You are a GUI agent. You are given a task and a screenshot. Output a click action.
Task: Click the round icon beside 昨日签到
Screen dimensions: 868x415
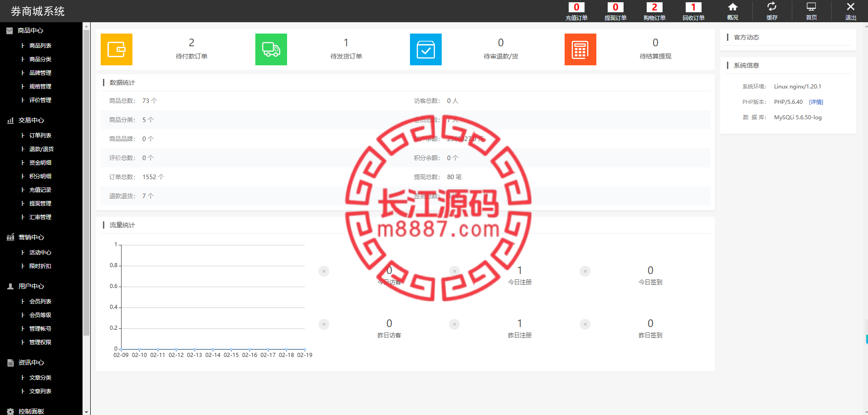[x=585, y=324]
